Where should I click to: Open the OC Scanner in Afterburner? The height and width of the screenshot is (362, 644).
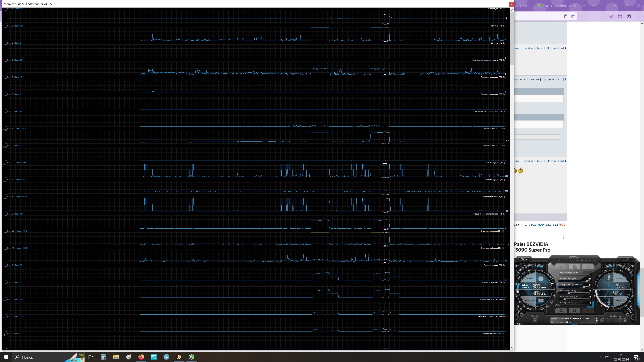pos(524,259)
